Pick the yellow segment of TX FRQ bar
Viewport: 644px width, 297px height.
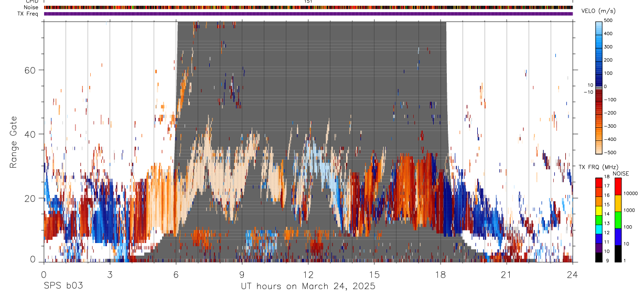599,211
